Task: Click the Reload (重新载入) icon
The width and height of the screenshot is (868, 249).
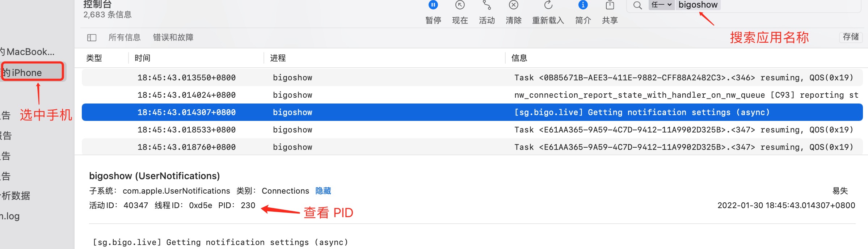Action: coord(548,5)
